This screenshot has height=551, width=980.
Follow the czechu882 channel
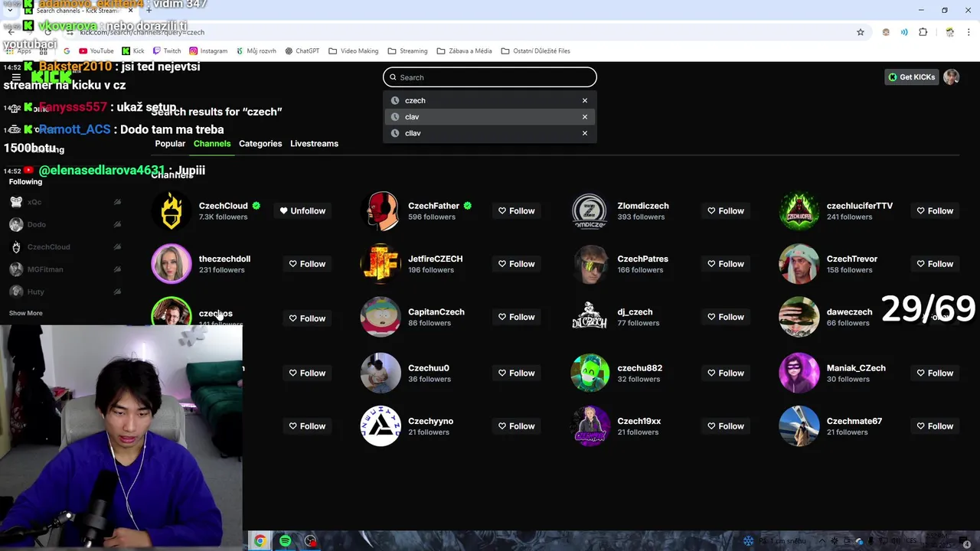pyautogui.click(x=725, y=373)
